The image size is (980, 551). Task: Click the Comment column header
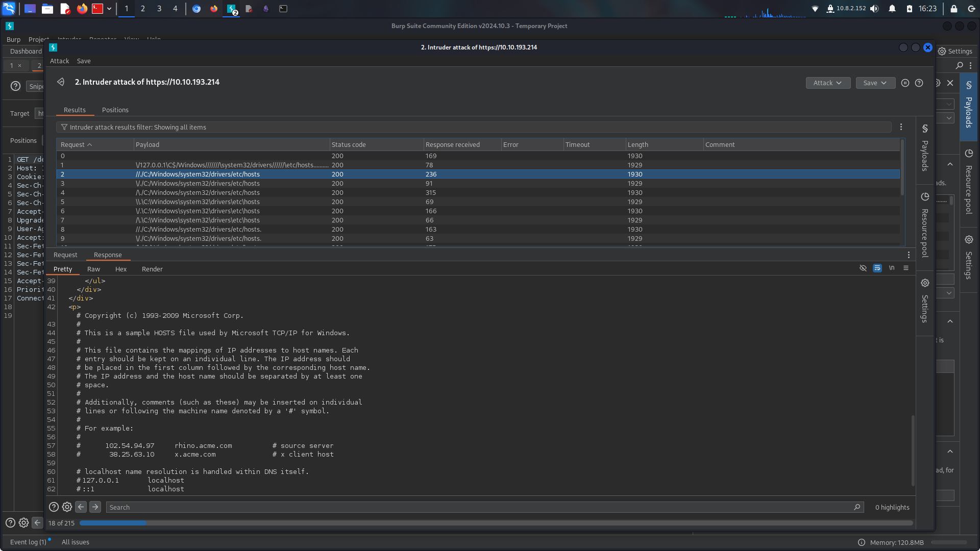point(801,144)
